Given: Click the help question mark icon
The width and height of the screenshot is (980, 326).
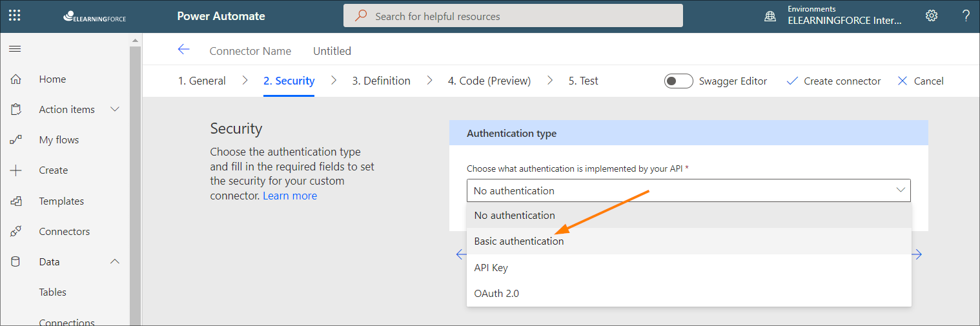Looking at the screenshot, I should click(x=966, y=16).
